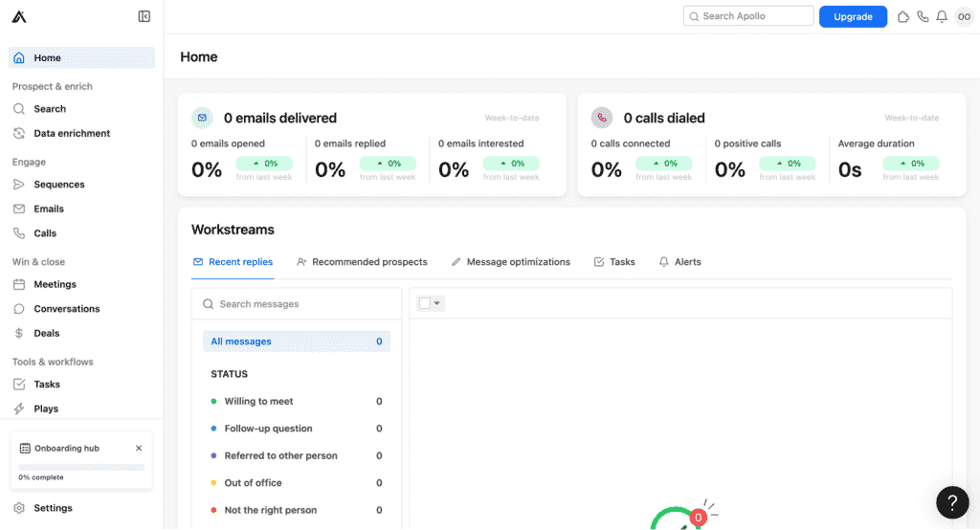This screenshot has width=980, height=530.
Task: Click the Sequences paper plane icon
Action: pos(19,185)
